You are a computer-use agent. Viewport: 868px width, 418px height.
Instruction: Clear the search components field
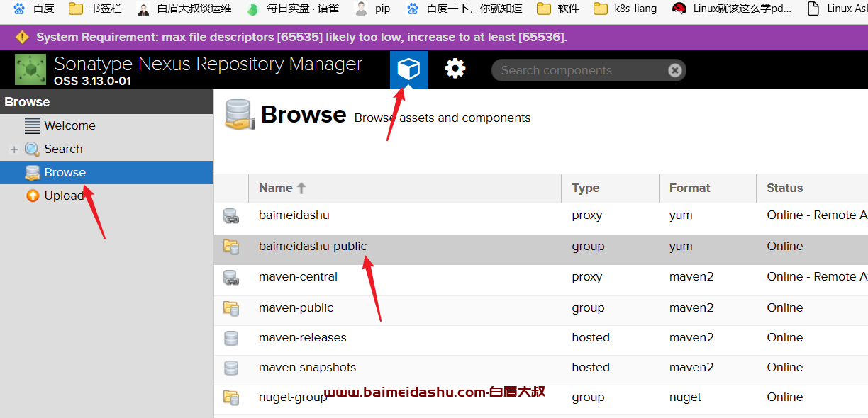click(x=675, y=70)
